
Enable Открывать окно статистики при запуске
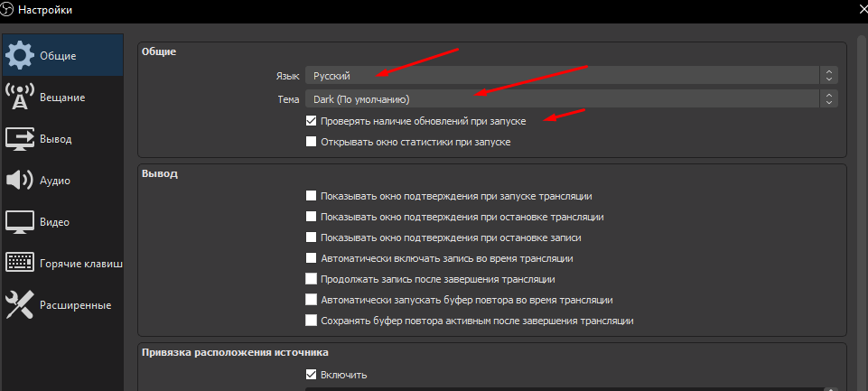[x=312, y=141]
